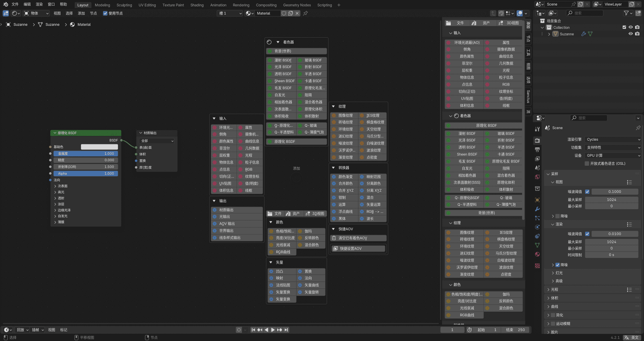
Task: Add 原理化 BSDF from the sidebar 着色器 panel
Action: pos(484,125)
